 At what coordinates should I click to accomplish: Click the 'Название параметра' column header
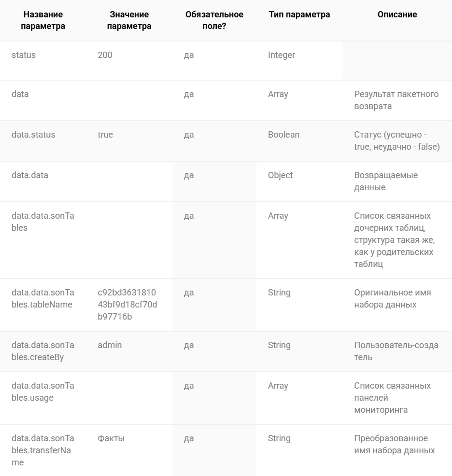click(43, 20)
